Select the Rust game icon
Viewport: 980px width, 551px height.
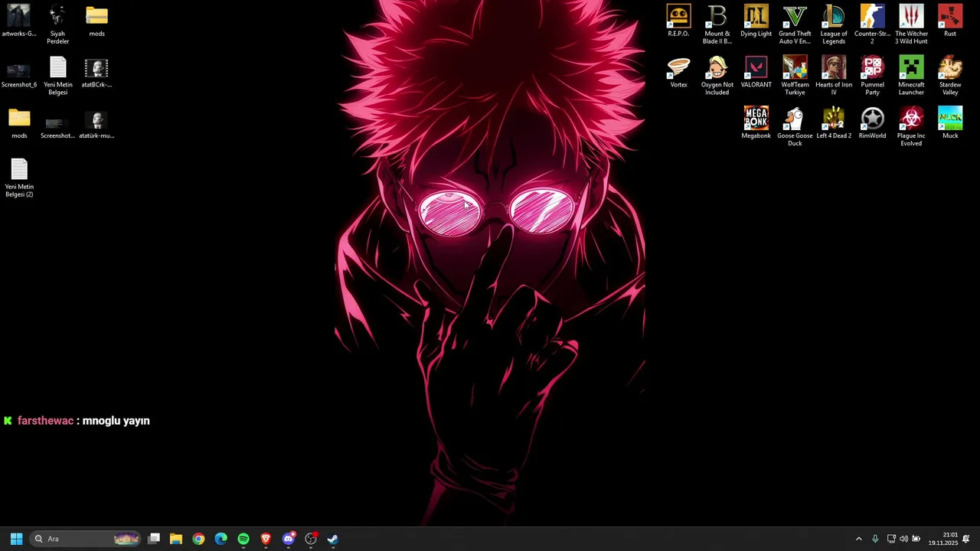950,21
